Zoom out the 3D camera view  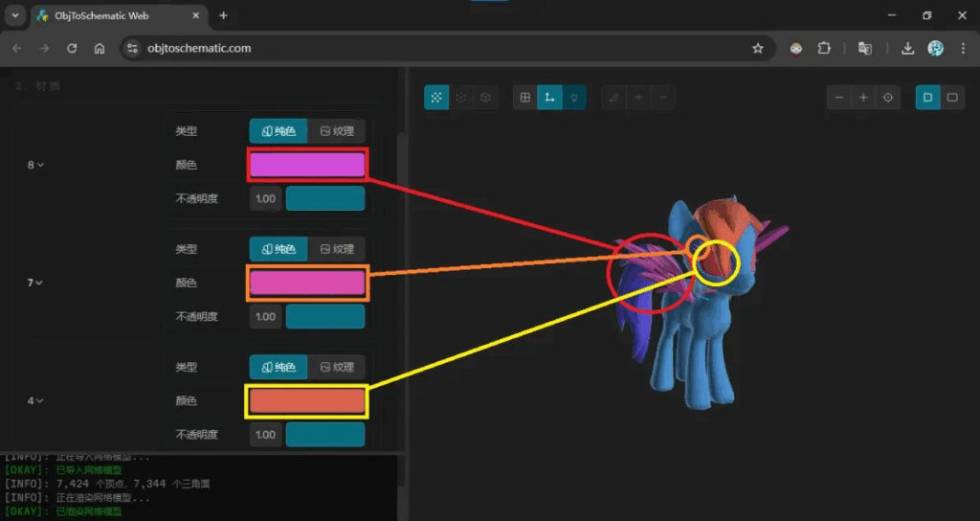point(838,98)
